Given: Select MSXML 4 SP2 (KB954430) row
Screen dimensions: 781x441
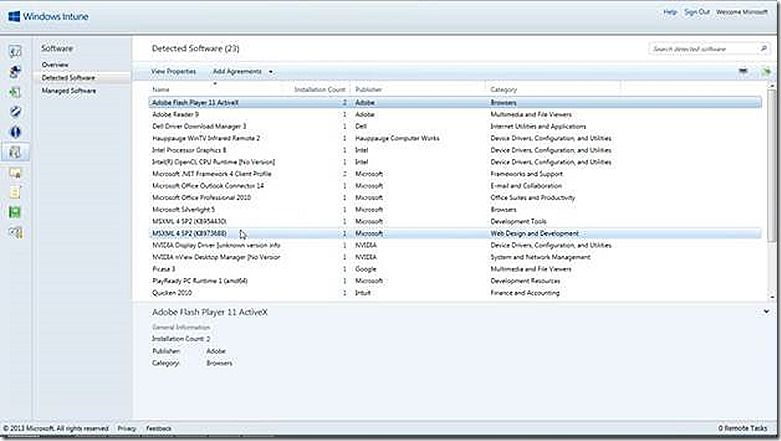Looking at the screenshot, I should click(x=455, y=221).
